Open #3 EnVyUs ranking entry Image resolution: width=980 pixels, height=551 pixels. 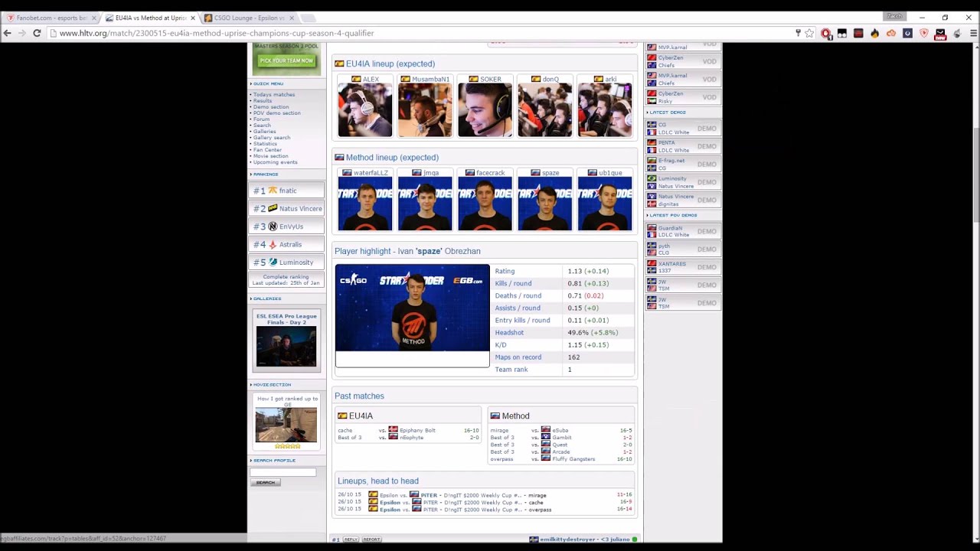[286, 227]
